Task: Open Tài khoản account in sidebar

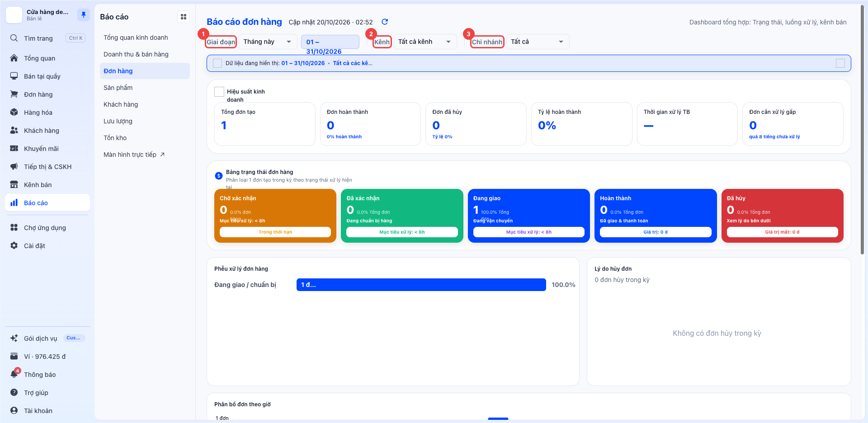Action: point(47,411)
